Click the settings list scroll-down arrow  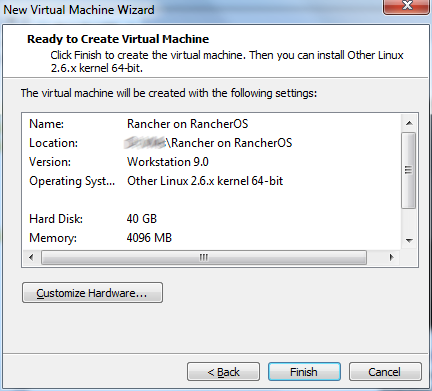coord(409,240)
